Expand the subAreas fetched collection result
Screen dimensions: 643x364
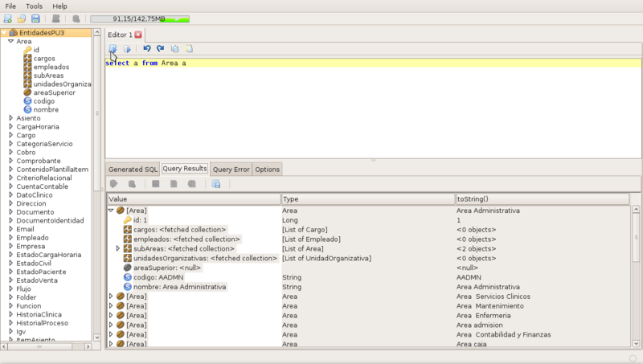(118, 248)
